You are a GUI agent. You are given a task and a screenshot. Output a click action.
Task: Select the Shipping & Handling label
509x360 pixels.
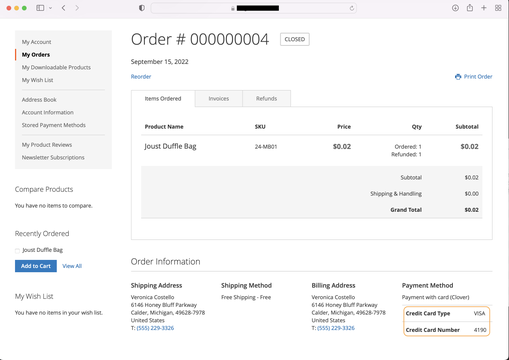pyautogui.click(x=396, y=194)
